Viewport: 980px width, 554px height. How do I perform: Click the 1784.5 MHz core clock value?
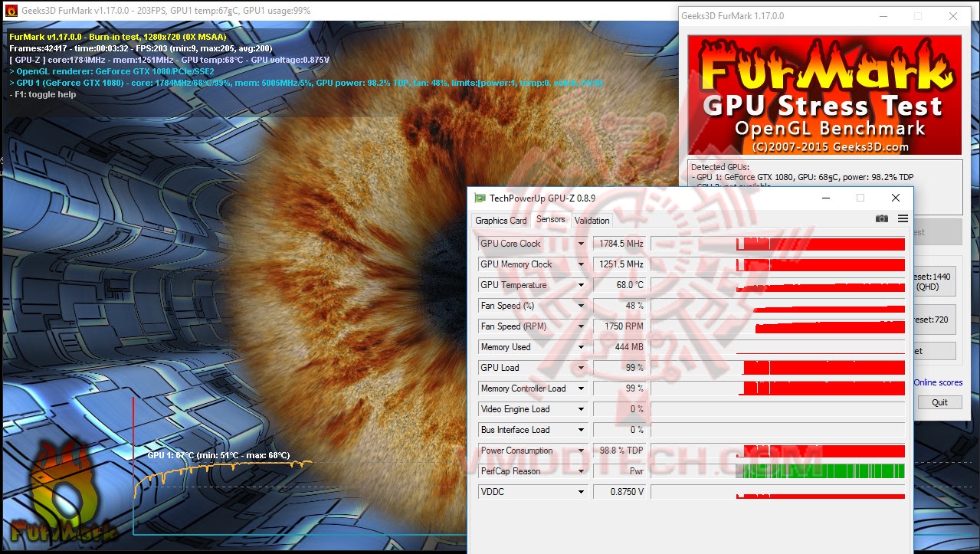click(x=620, y=244)
